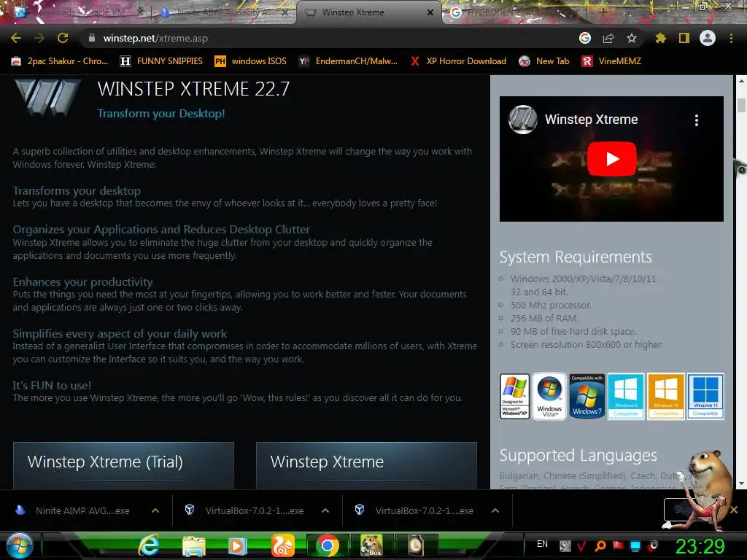747x560 pixels.
Task: Open a new browser tab
Action: pos(602,12)
